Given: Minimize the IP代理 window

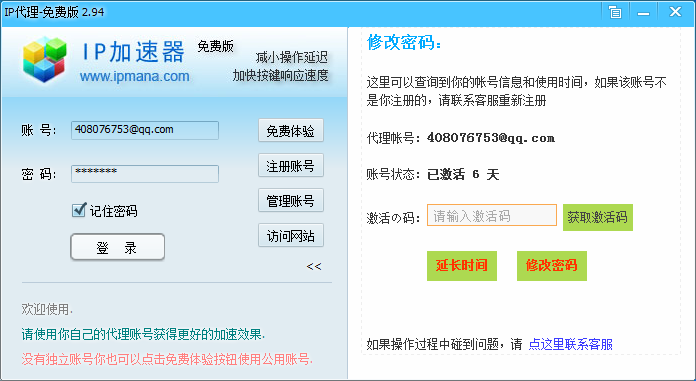Looking at the screenshot, I should coord(644,13).
